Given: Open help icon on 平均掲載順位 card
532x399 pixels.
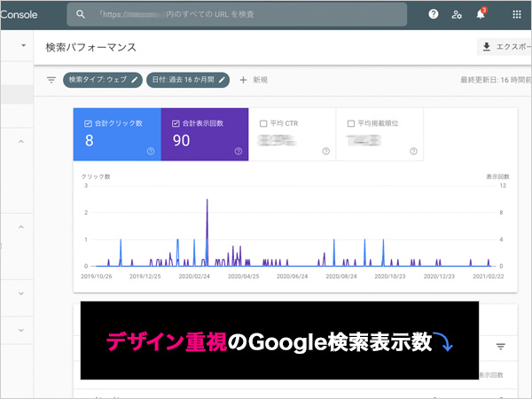Looking at the screenshot, I should tap(413, 152).
